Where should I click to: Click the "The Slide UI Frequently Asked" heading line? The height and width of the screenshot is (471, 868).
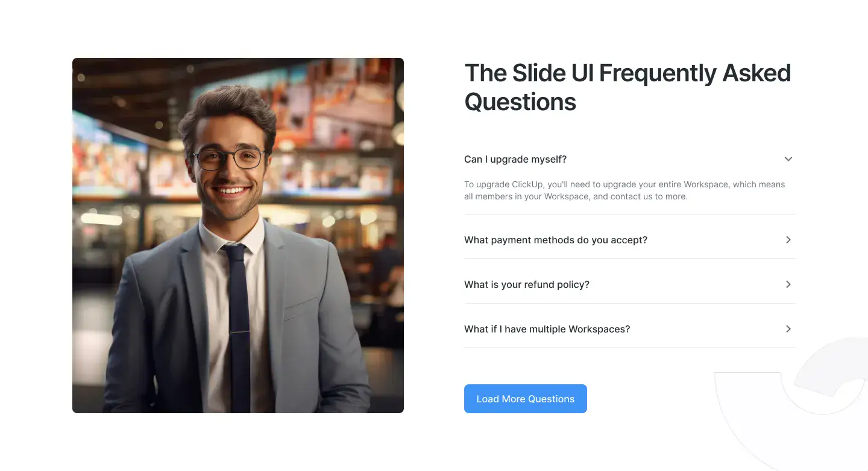click(627, 73)
